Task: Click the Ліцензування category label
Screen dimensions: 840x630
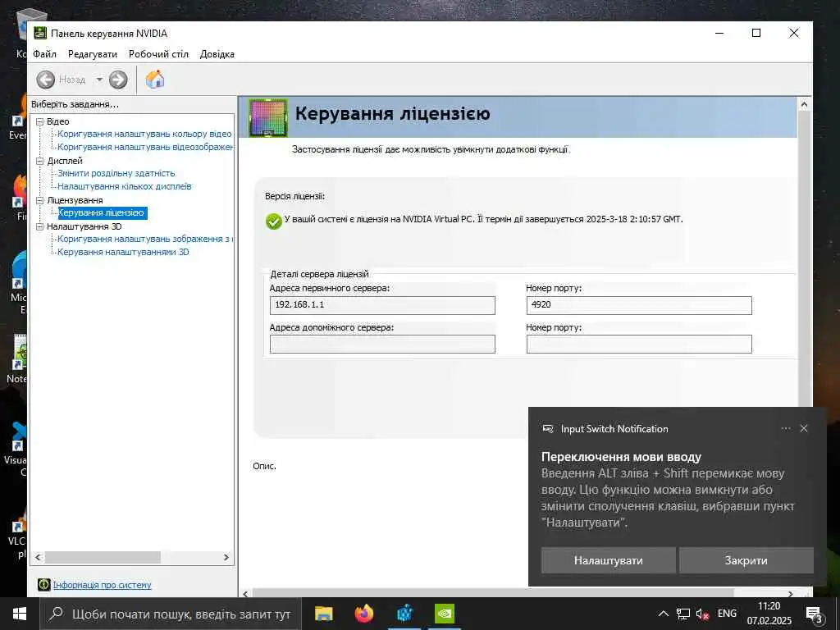Action: [75, 200]
